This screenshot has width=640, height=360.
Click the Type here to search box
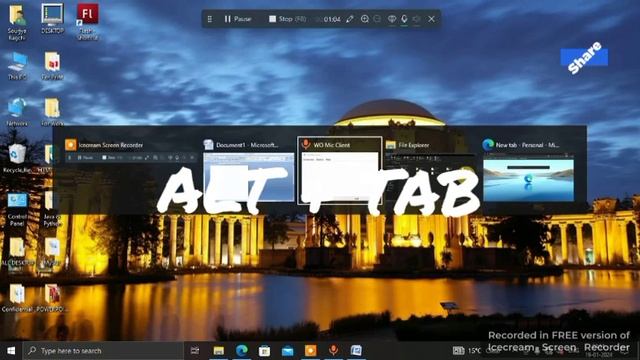tap(103, 351)
